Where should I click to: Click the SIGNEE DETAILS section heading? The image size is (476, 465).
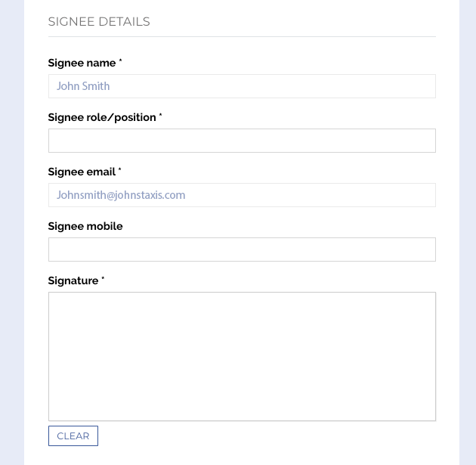pos(99,21)
